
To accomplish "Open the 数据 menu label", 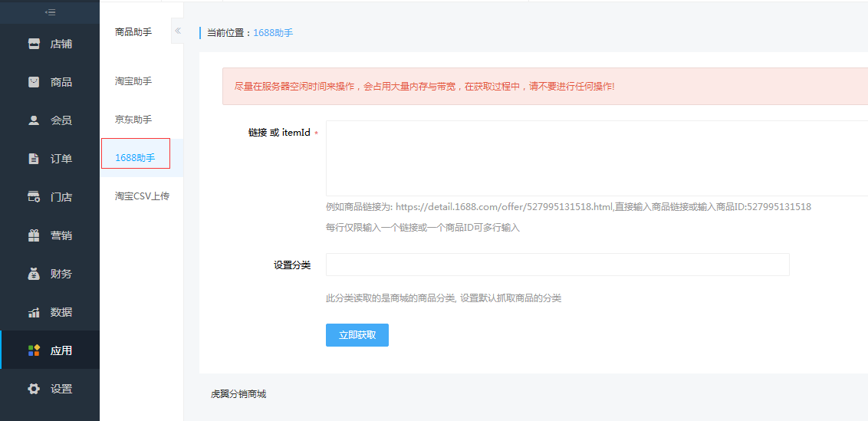I will click(61, 312).
